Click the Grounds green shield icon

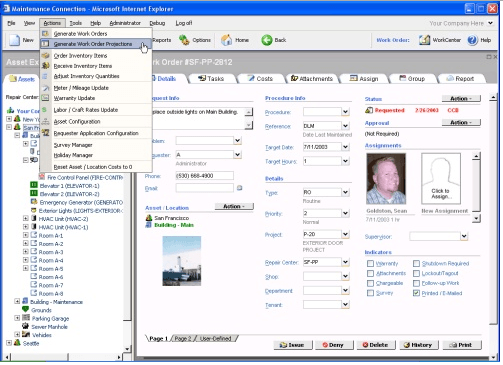pyautogui.click(x=25, y=309)
